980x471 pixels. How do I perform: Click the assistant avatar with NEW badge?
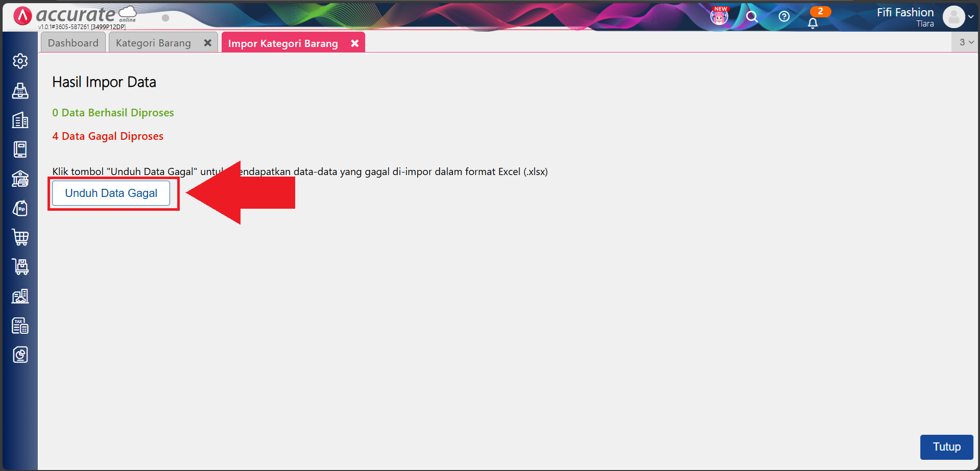click(x=719, y=16)
